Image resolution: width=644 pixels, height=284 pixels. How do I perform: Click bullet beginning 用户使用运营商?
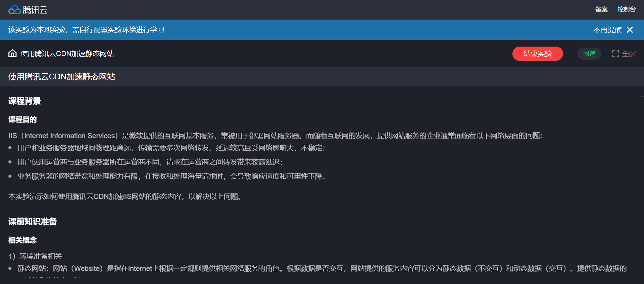[x=150, y=162]
